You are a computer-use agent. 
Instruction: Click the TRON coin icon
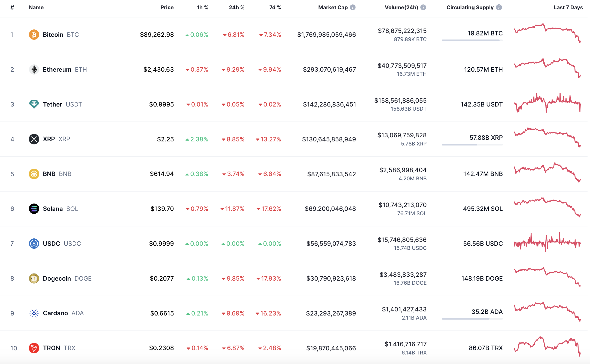tap(34, 348)
